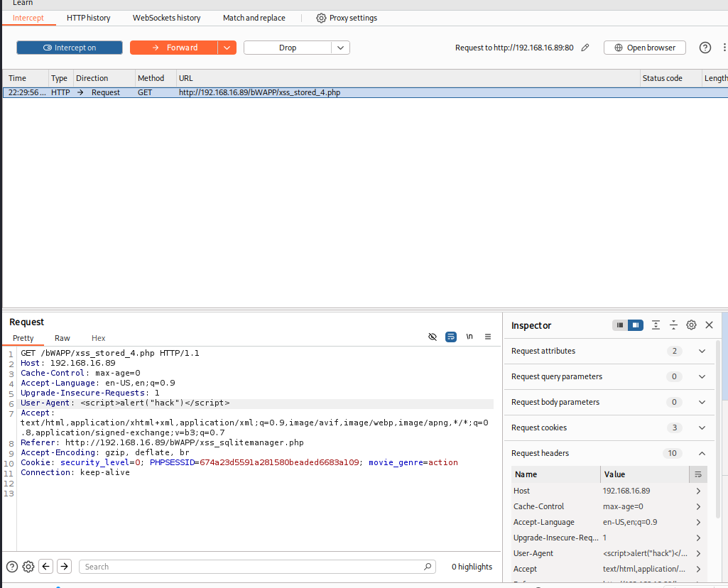This screenshot has height=588, width=728.
Task: Open Burp's browser
Action: [644, 48]
